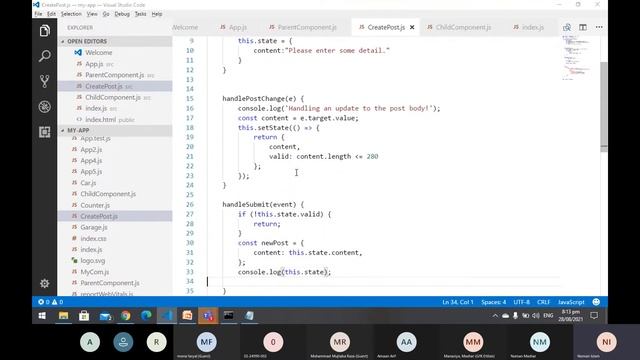Open the Extensions view
Screen dimensions: 640x360
44,132
